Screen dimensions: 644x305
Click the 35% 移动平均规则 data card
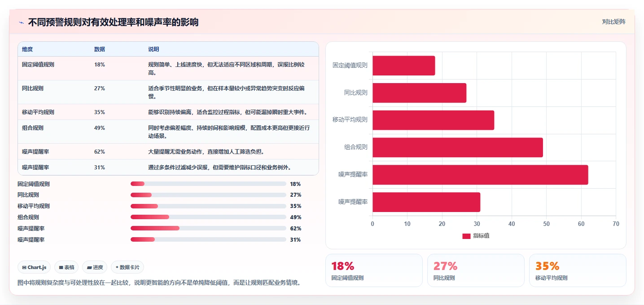click(x=578, y=270)
